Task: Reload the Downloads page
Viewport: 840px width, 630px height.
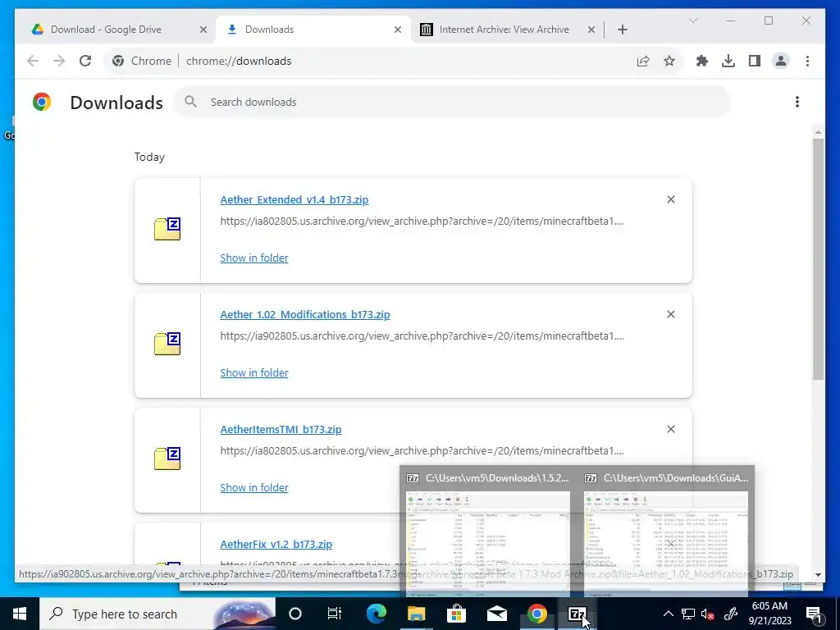Action: [x=85, y=61]
